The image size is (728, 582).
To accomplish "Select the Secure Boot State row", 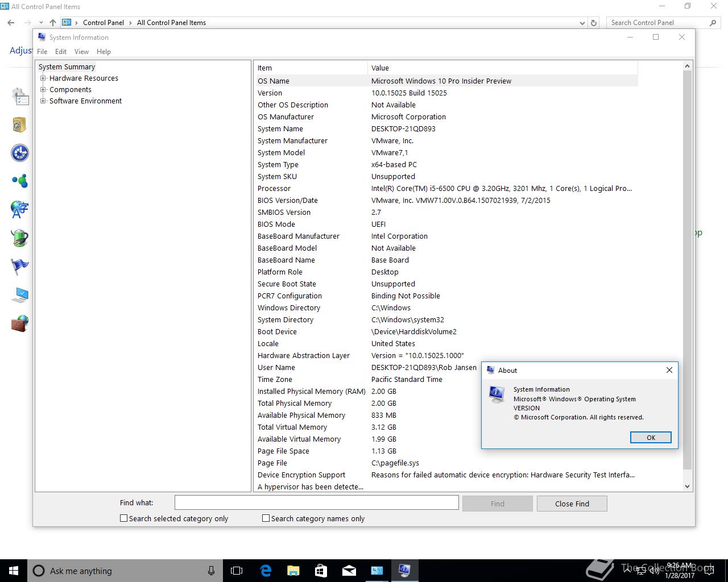I will click(x=446, y=284).
